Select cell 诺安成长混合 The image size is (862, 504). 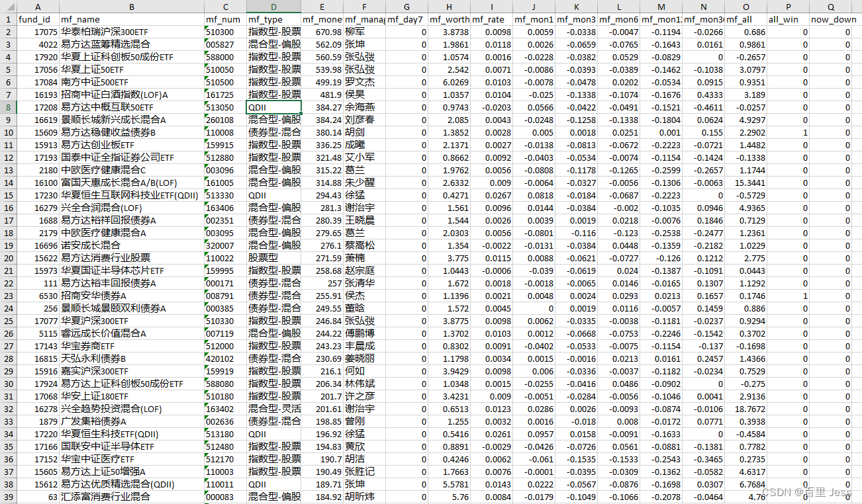pyautogui.click(x=131, y=245)
